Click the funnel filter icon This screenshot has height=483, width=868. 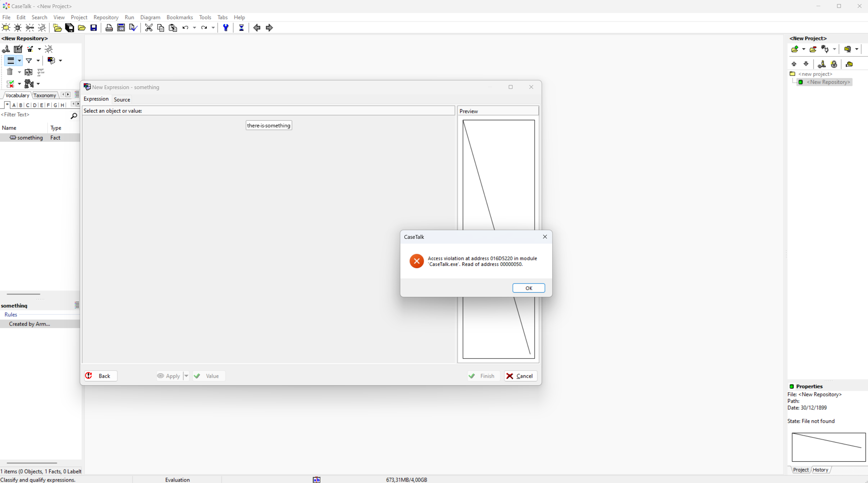[29, 61]
